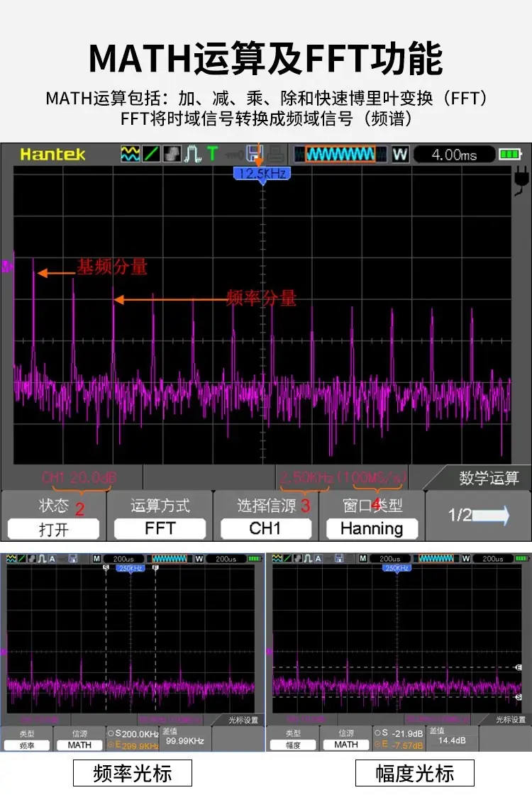Click the pulse-shaped trigger edge icon on main screen
The image size is (532, 812).
pos(193,155)
